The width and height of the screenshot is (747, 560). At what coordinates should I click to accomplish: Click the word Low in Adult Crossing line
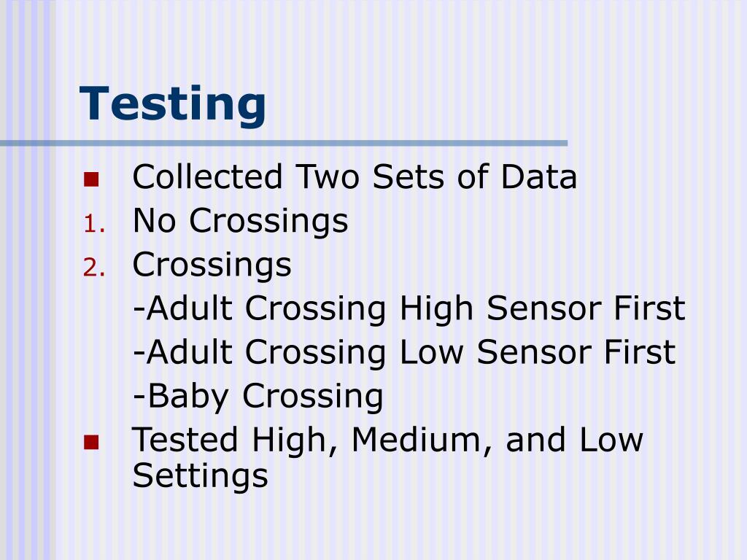(431, 352)
